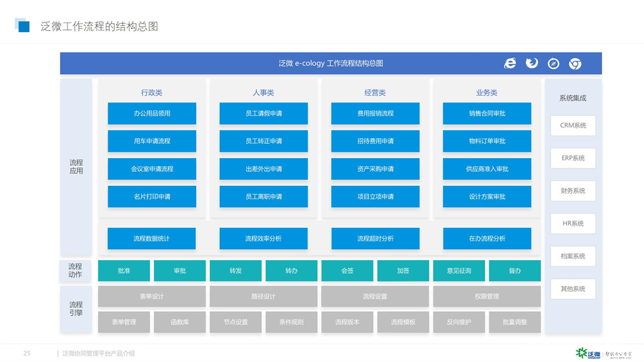This screenshot has width=644, height=362.
Task: Click the 流程动作 side label
Action: point(75,270)
